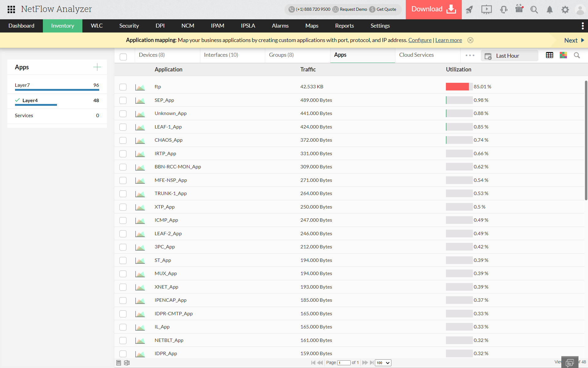Open the settings gear icon
Viewport: 588px width, 368px height.
(565, 9)
